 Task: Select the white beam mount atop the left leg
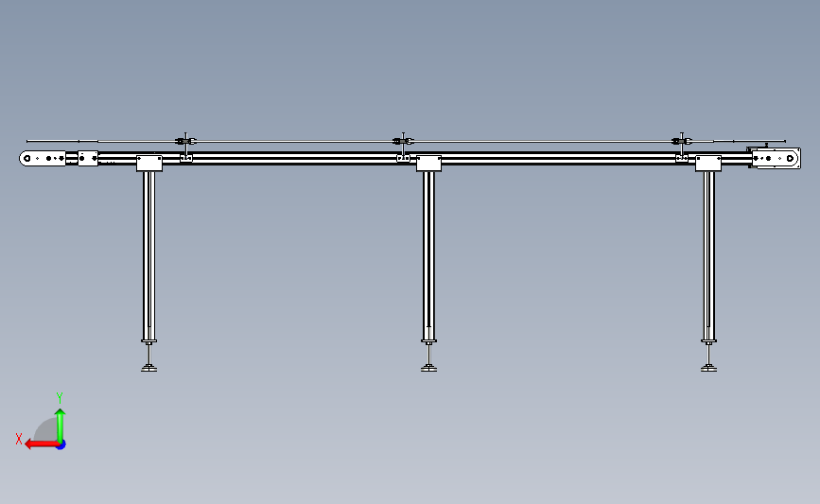pyautogui.click(x=149, y=164)
